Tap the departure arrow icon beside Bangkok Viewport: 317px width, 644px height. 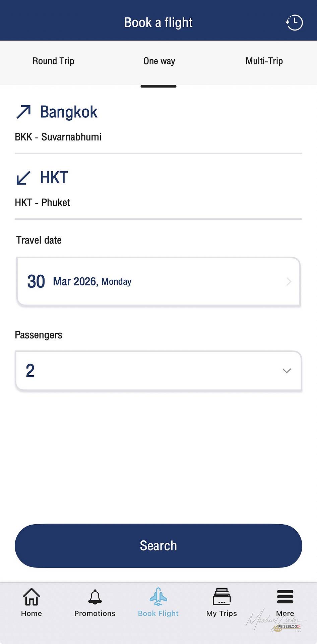click(23, 112)
